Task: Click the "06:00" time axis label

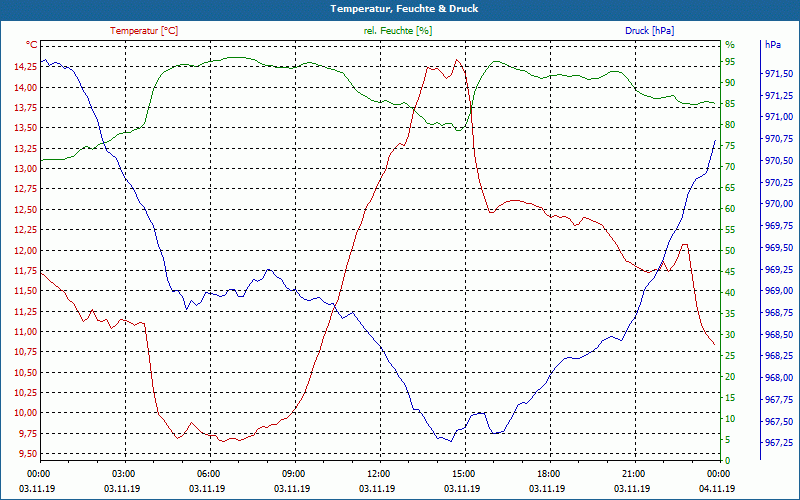Action: [208, 474]
